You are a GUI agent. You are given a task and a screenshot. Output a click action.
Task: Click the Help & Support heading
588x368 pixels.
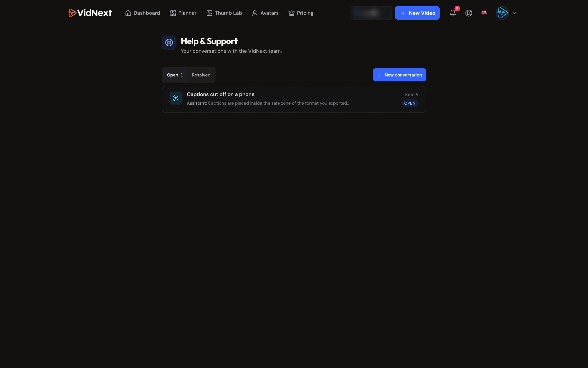tap(209, 41)
